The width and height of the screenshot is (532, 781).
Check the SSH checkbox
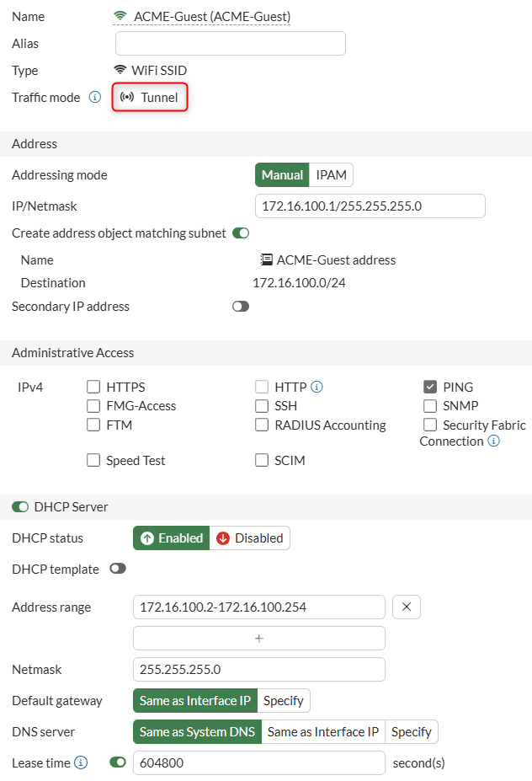pos(262,406)
